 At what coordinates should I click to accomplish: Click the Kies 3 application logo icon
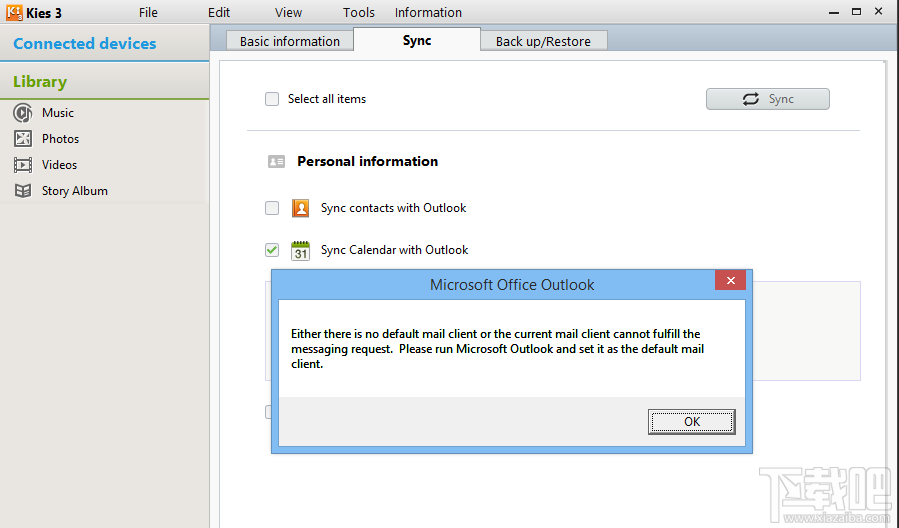point(14,12)
